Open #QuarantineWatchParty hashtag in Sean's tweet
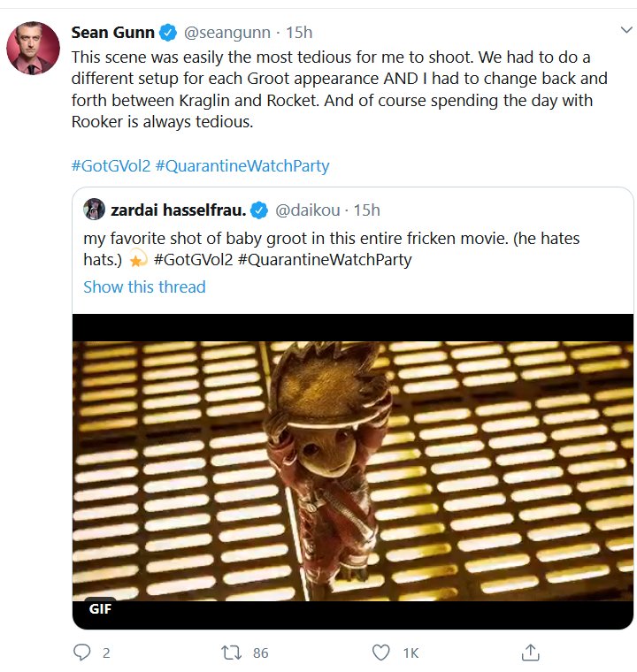 (242, 166)
